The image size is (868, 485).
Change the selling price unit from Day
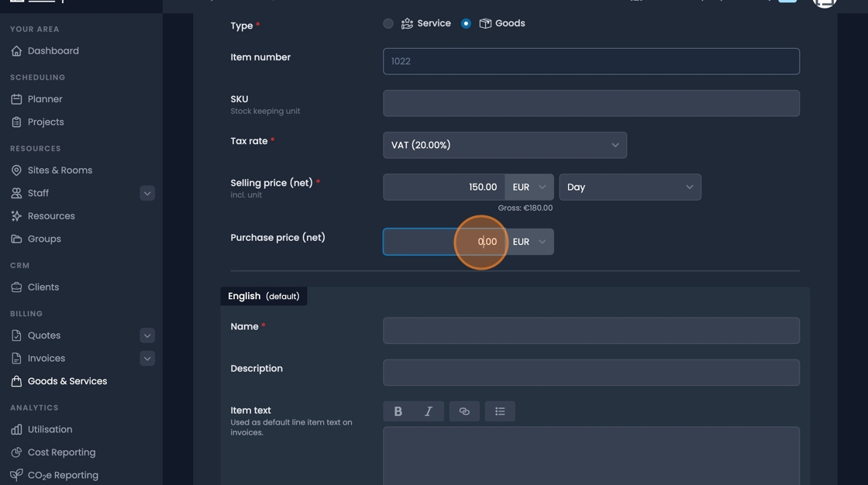click(629, 187)
